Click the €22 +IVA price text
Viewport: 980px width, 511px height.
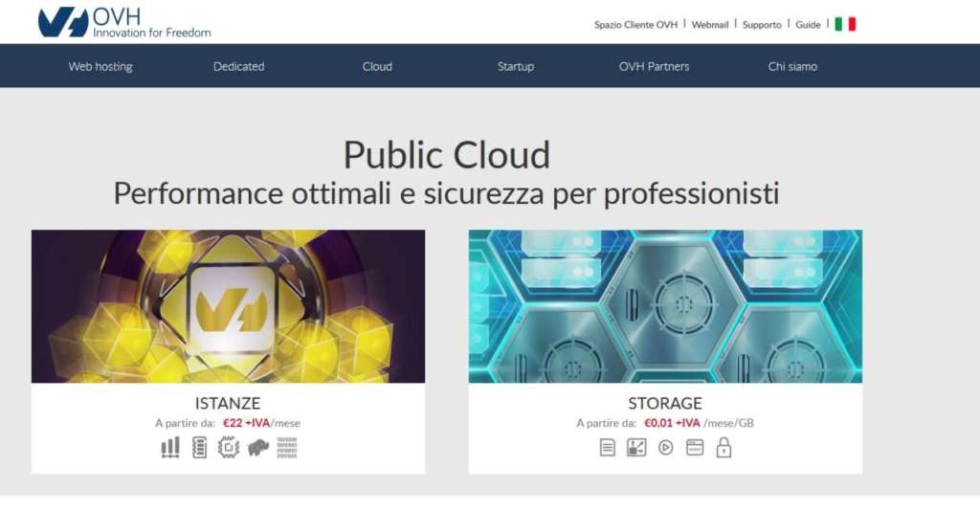pyautogui.click(x=246, y=423)
